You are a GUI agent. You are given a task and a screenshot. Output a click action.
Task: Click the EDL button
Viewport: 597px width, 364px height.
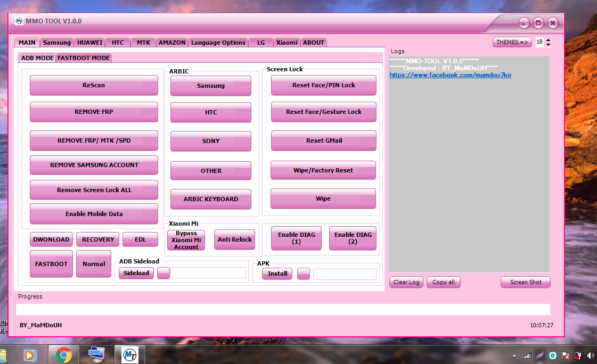(140, 239)
